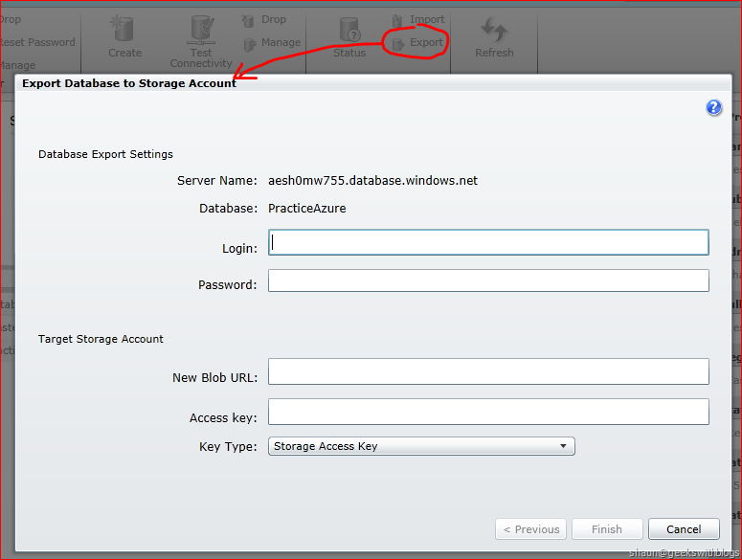Click the Access key input box
Image resolution: width=742 pixels, height=560 pixels.
tap(488, 412)
